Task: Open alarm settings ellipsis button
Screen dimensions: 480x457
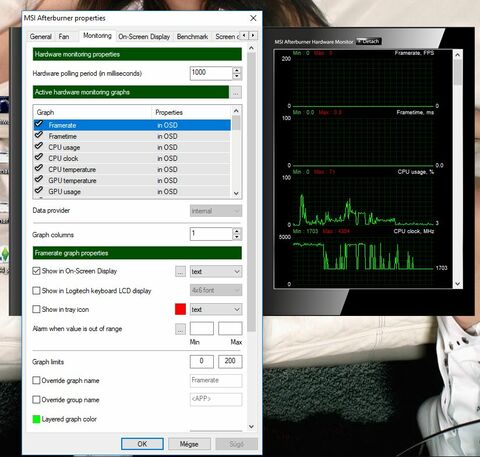Action: pyautogui.click(x=180, y=329)
